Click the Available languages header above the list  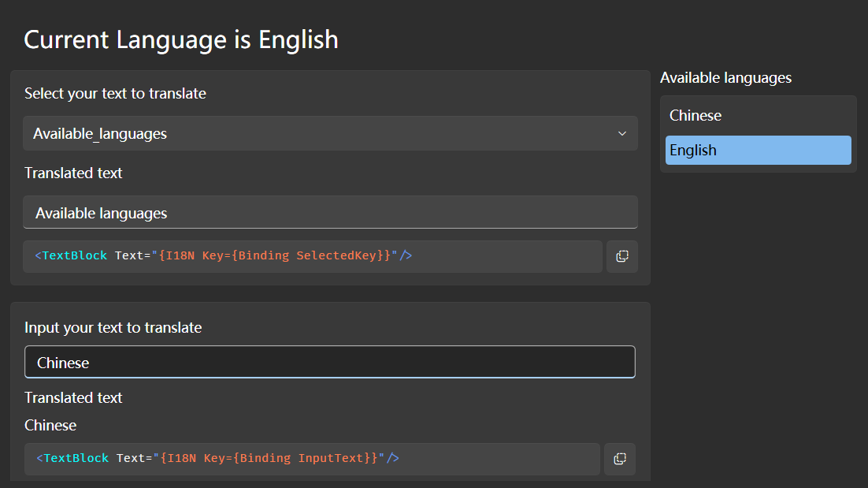pos(725,78)
